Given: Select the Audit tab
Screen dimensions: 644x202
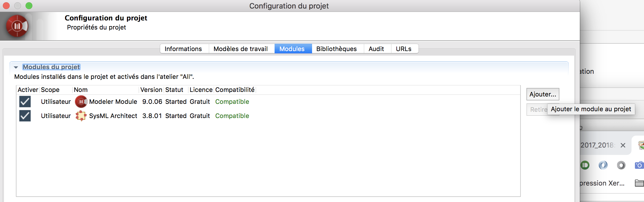Looking at the screenshot, I should pos(376,49).
